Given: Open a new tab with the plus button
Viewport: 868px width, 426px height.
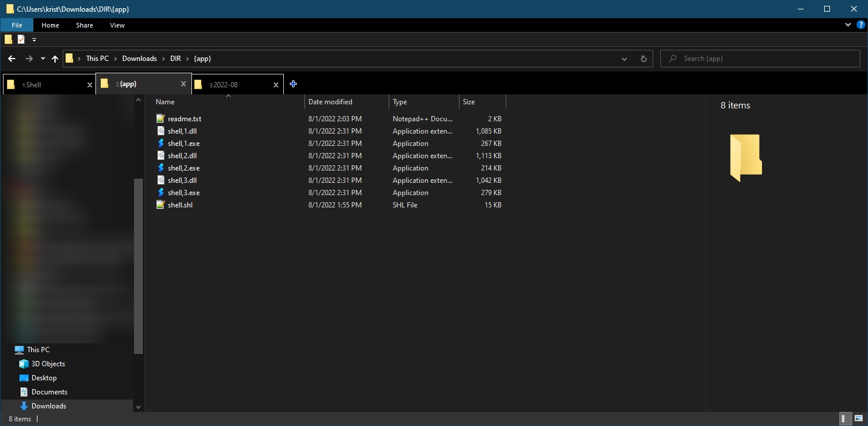Looking at the screenshot, I should click(x=293, y=84).
